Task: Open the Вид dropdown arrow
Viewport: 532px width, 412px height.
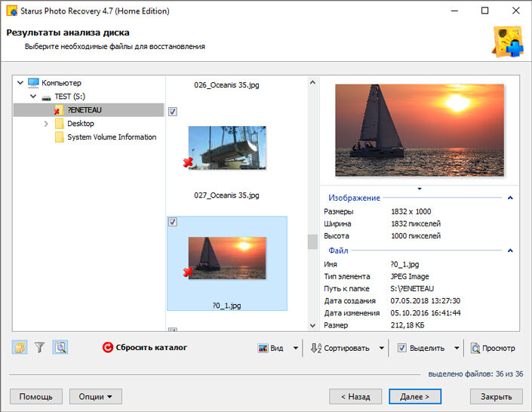Action: [296, 348]
